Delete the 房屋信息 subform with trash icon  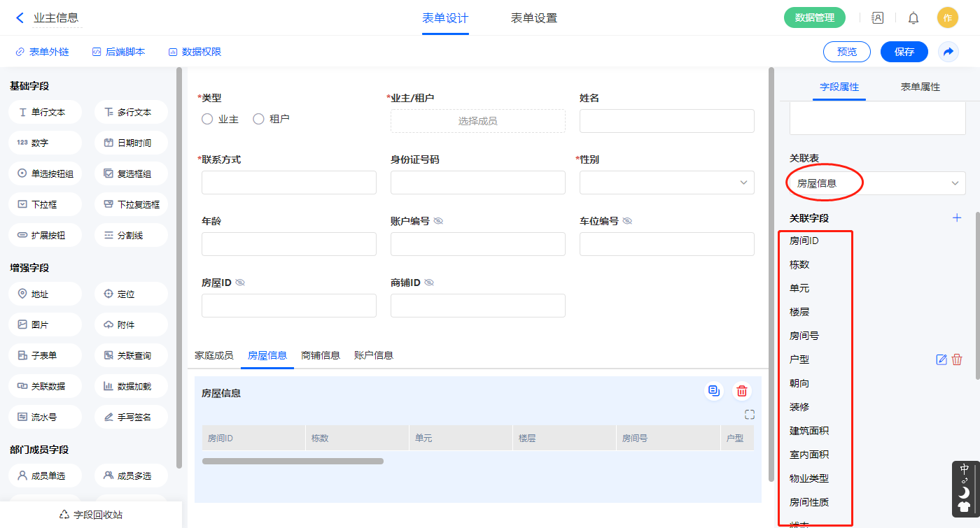[x=742, y=392]
